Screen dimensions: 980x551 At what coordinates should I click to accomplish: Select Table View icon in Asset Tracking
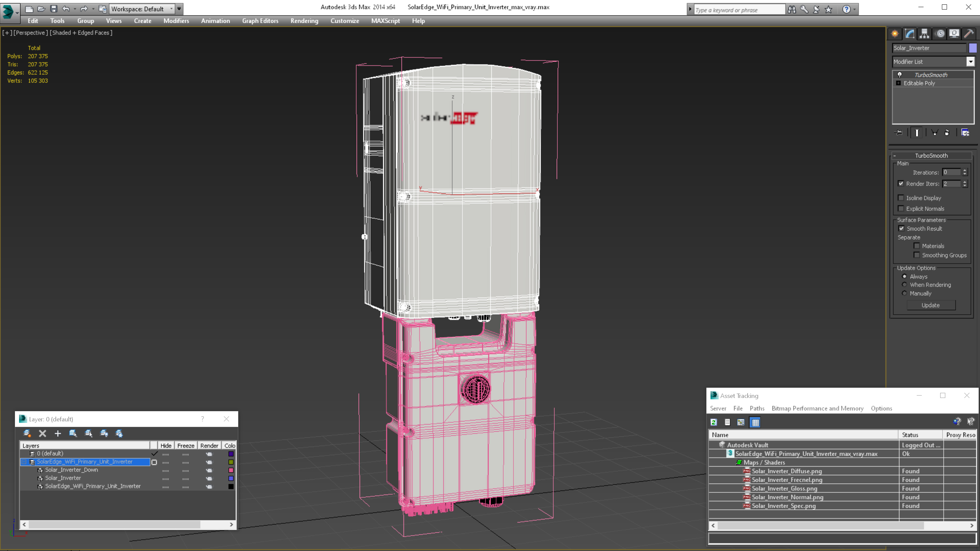click(x=755, y=422)
